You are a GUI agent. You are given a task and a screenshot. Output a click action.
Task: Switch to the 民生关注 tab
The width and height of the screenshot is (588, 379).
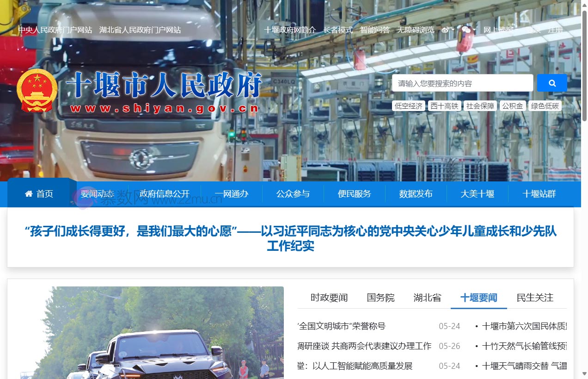click(534, 298)
